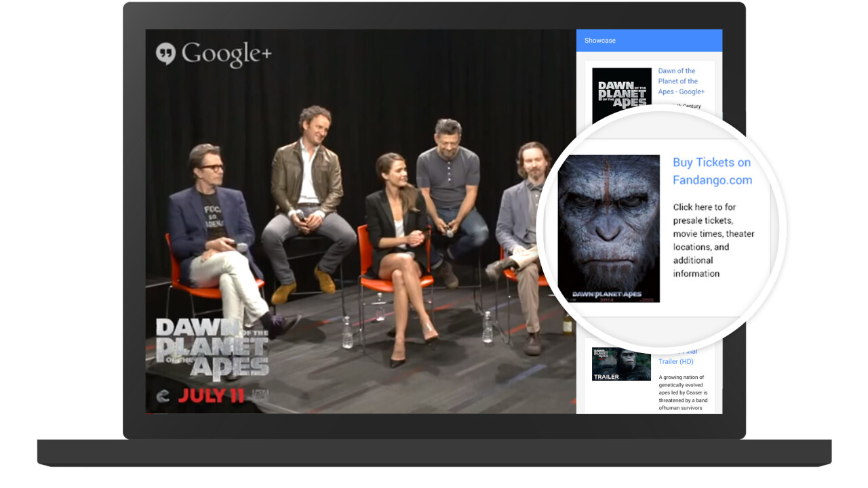
Task: Click the 'Click here to for presale tickets' description
Action: click(x=713, y=240)
